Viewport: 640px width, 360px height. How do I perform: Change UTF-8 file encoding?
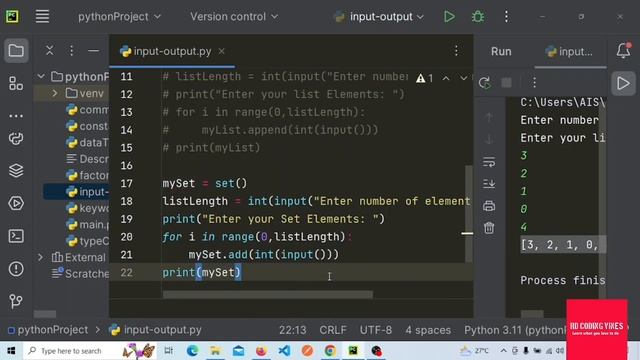click(376, 330)
